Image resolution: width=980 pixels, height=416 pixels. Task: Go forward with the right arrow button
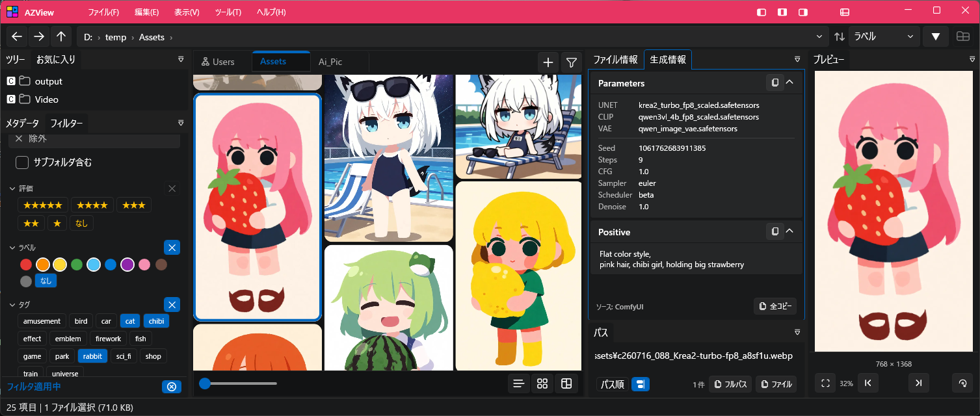(39, 37)
